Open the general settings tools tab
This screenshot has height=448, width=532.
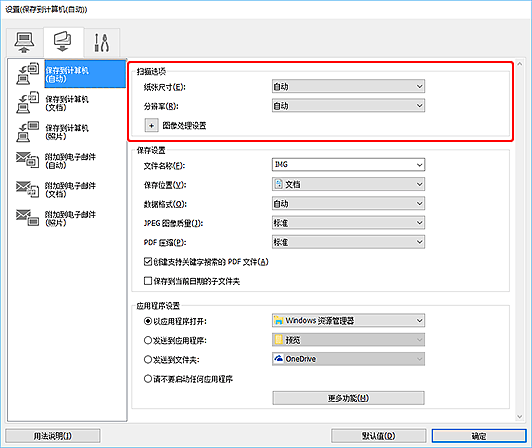[x=101, y=42]
